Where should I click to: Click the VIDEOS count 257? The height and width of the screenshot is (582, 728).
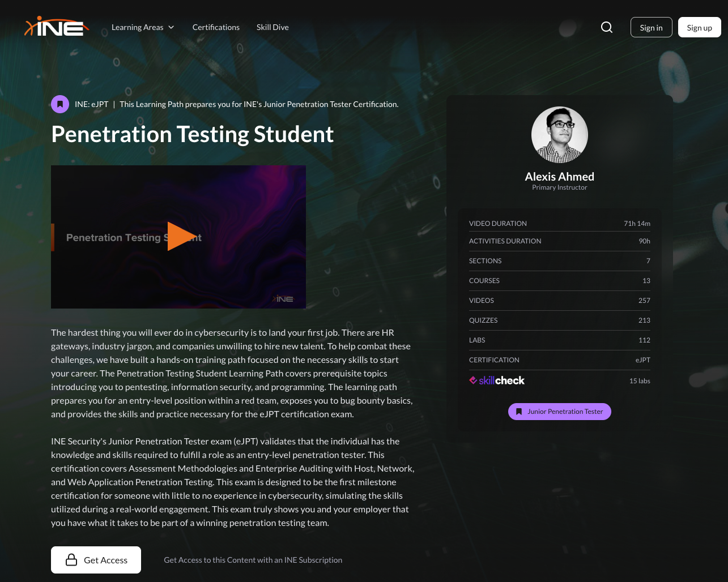(x=644, y=301)
